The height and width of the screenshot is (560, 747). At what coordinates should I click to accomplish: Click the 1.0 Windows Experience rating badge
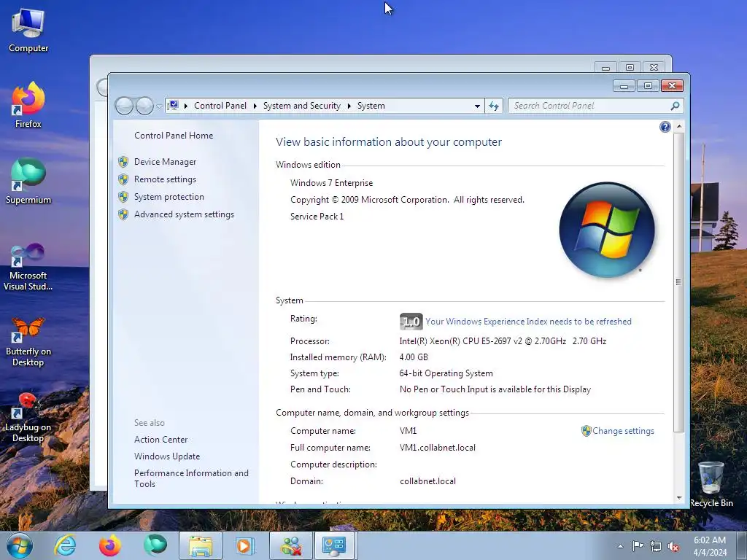pos(411,322)
